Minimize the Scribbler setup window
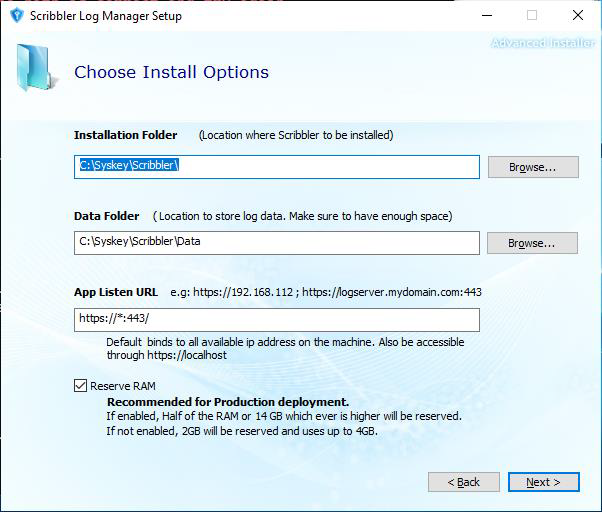Viewport: 602px width, 512px height. coord(486,16)
